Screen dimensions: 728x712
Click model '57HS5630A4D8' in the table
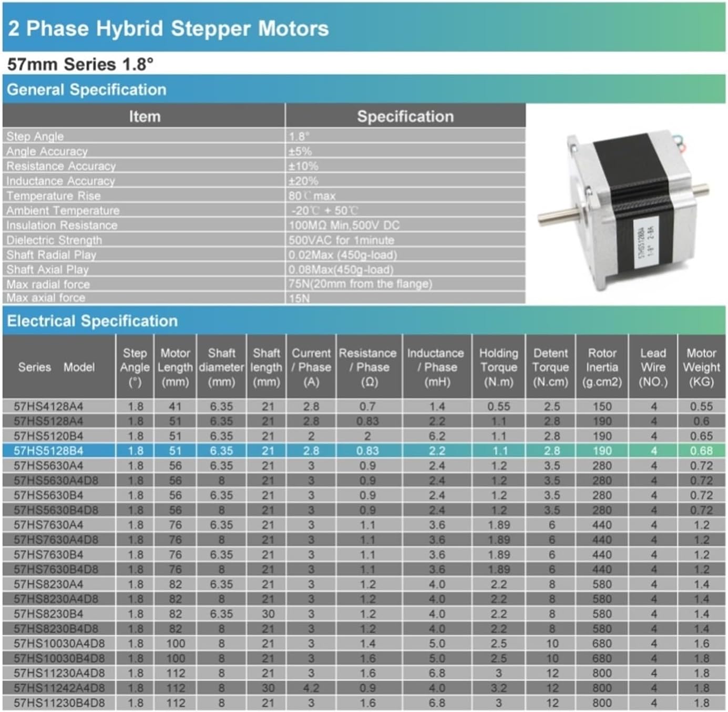pyautogui.click(x=56, y=480)
